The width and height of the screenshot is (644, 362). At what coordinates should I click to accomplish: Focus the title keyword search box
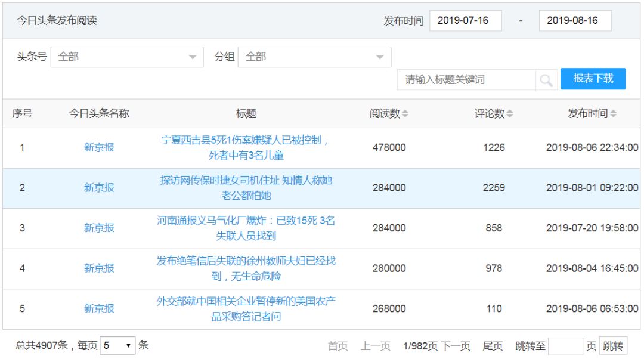pos(466,80)
